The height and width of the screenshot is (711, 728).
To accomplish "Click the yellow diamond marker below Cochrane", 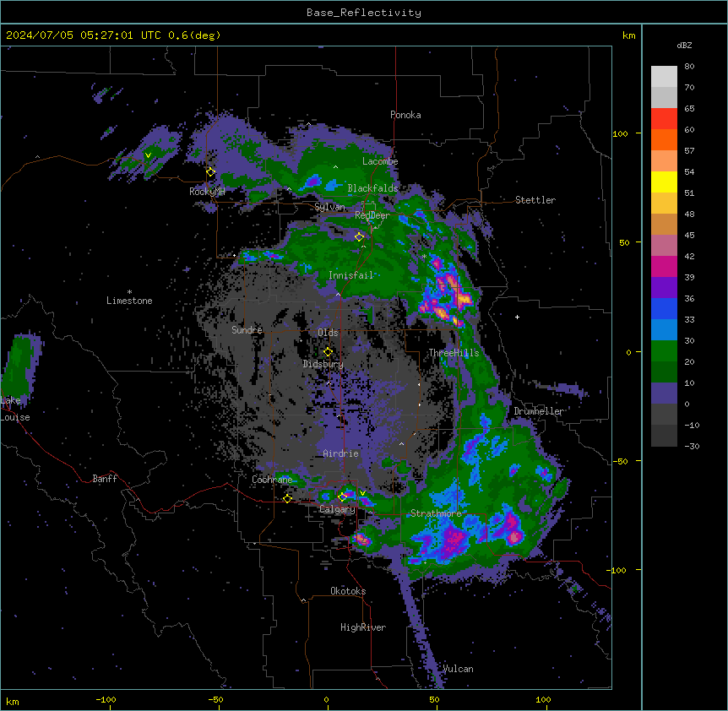I will click(287, 499).
